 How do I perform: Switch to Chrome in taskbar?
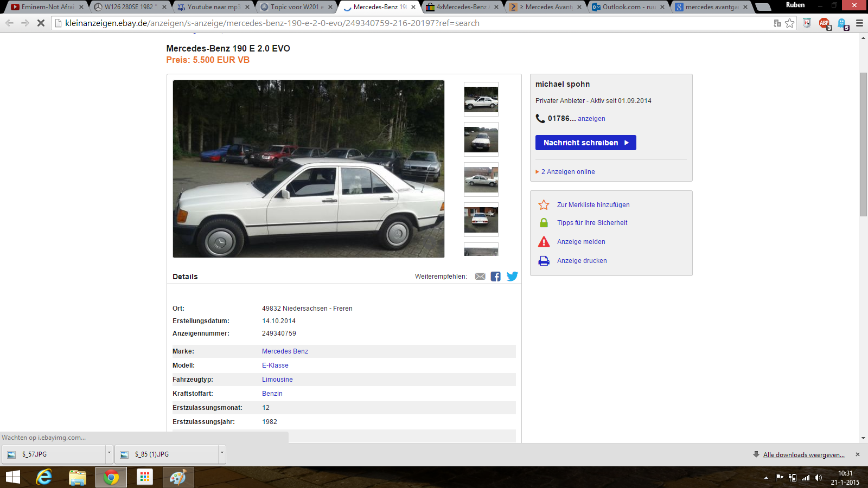tap(111, 477)
